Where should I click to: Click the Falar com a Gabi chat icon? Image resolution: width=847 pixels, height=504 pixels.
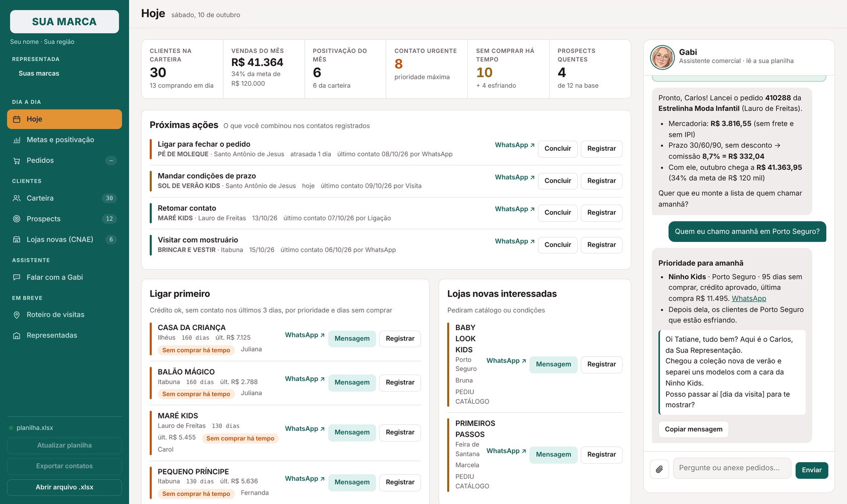17,278
